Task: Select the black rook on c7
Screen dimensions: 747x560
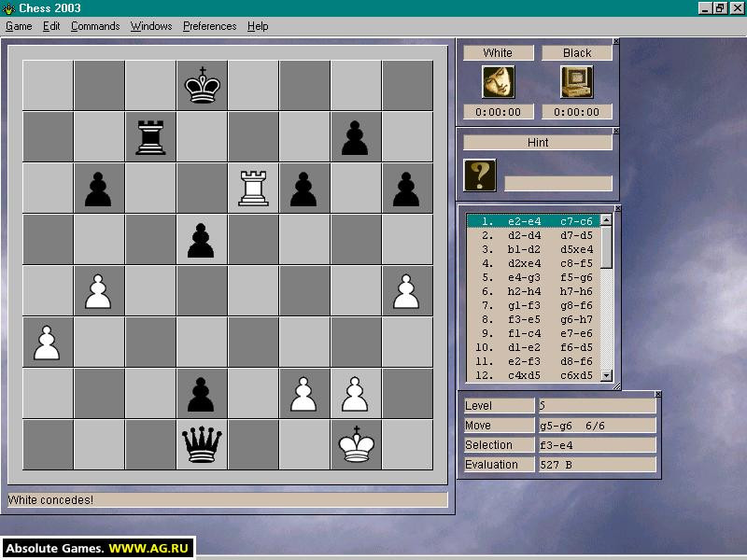Action: [150, 137]
